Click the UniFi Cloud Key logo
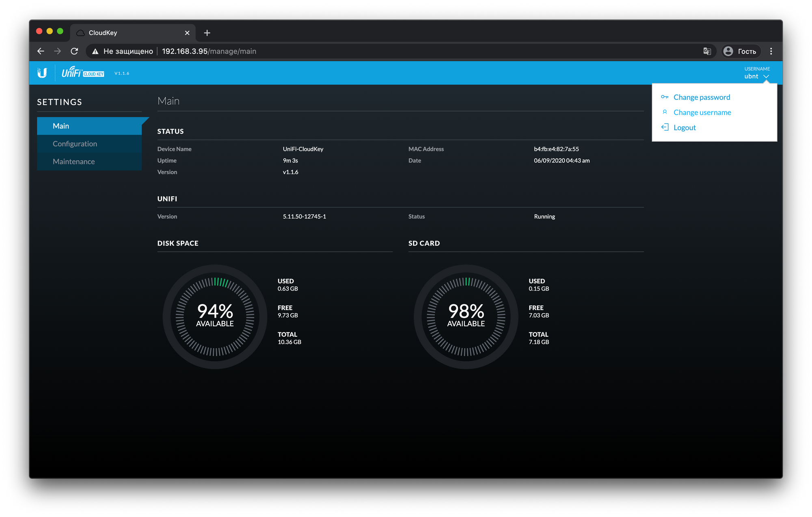 click(x=83, y=72)
